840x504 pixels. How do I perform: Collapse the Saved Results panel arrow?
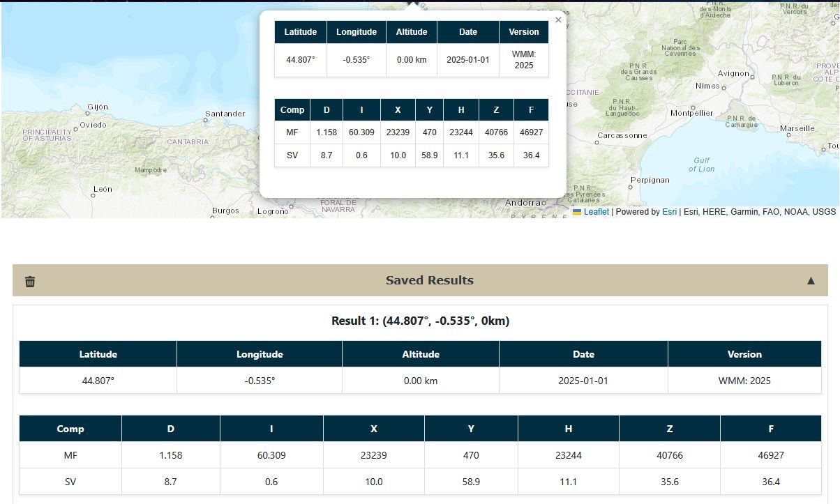coord(811,281)
